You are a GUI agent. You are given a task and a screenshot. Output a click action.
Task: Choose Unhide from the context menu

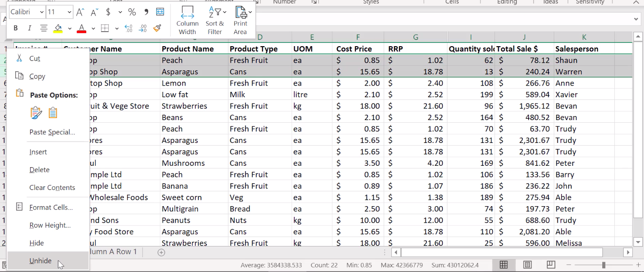(40, 261)
